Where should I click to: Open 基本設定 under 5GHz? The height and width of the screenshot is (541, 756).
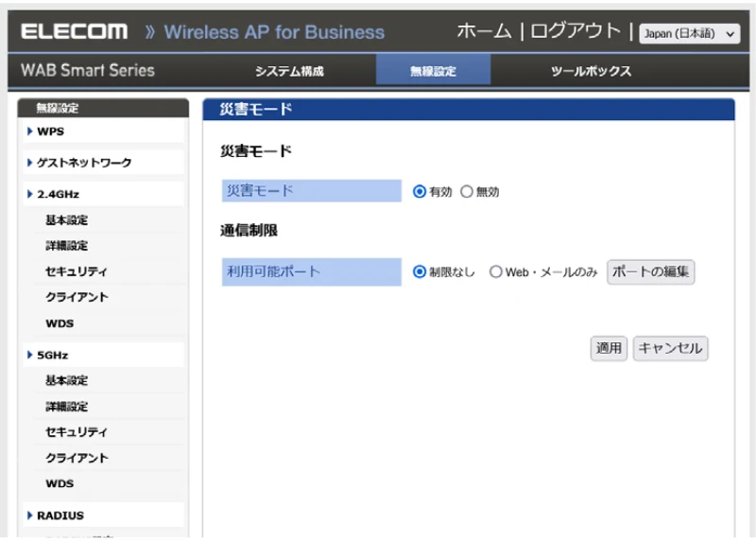pyautogui.click(x=66, y=380)
